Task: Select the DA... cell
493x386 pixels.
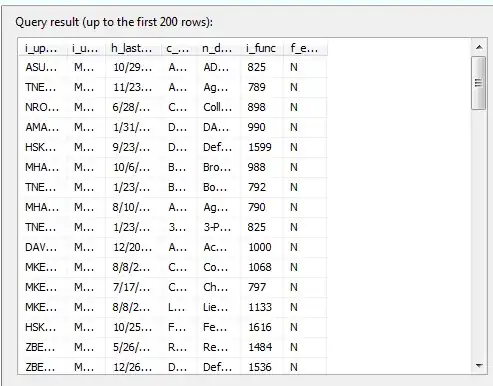Action: [218, 127]
